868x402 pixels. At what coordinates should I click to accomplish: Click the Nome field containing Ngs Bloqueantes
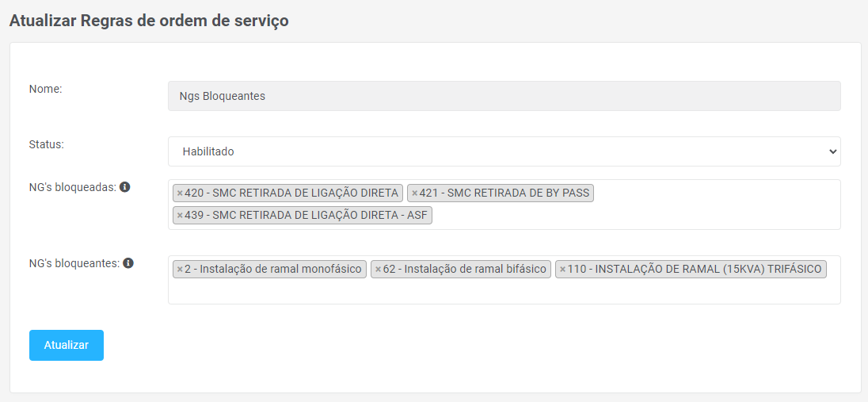pos(504,96)
